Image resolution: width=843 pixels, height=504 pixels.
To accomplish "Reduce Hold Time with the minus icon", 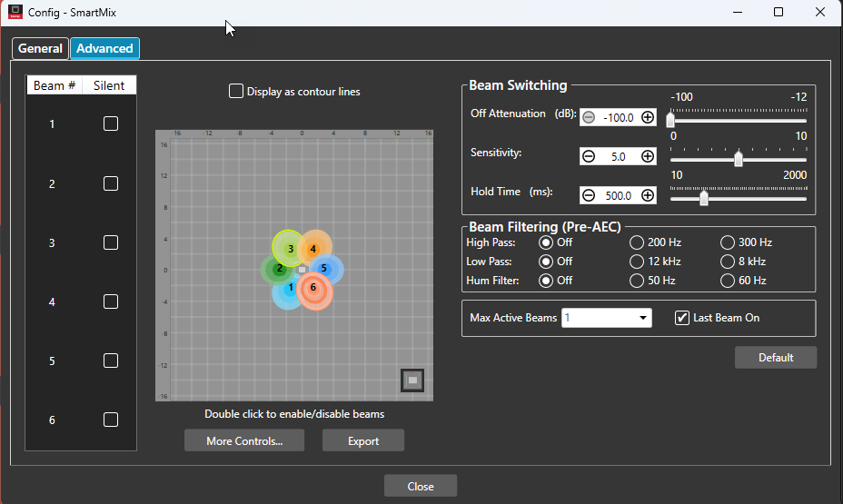I will tap(589, 195).
